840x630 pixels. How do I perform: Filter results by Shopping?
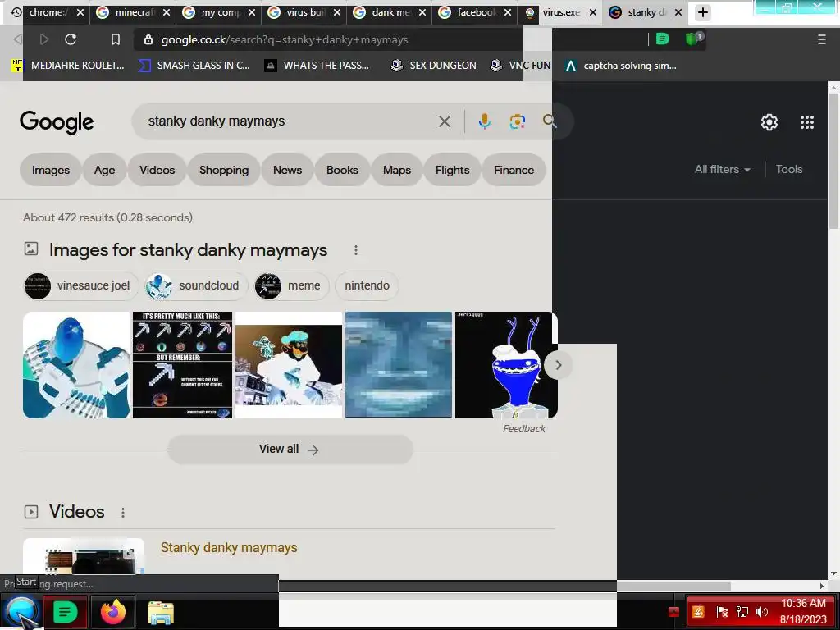(x=224, y=171)
